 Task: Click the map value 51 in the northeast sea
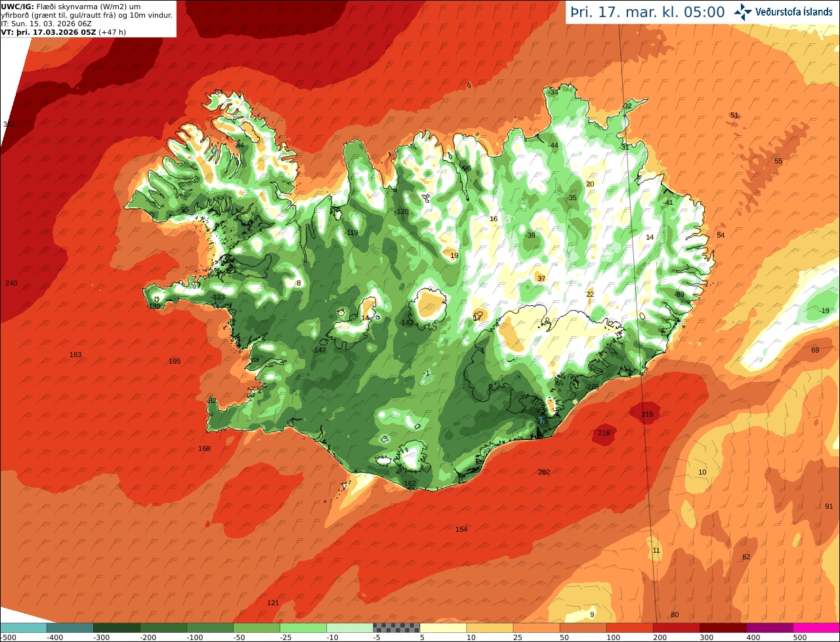point(734,115)
